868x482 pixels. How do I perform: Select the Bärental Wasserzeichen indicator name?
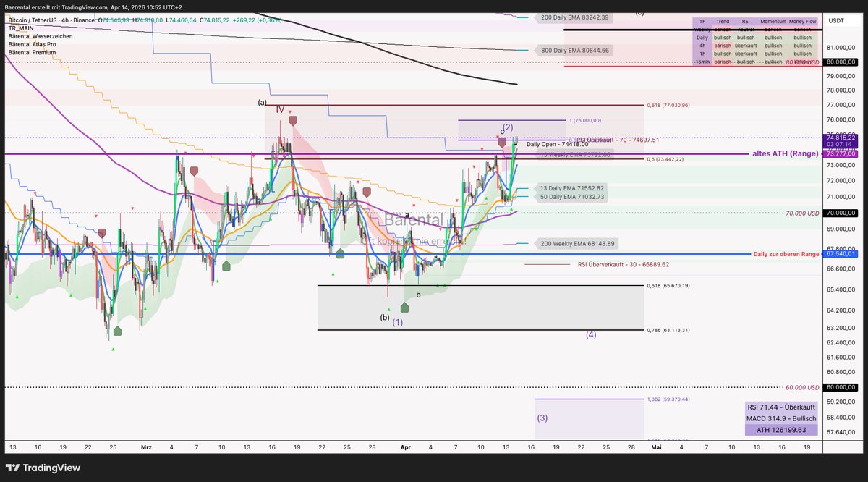coord(41,36)
